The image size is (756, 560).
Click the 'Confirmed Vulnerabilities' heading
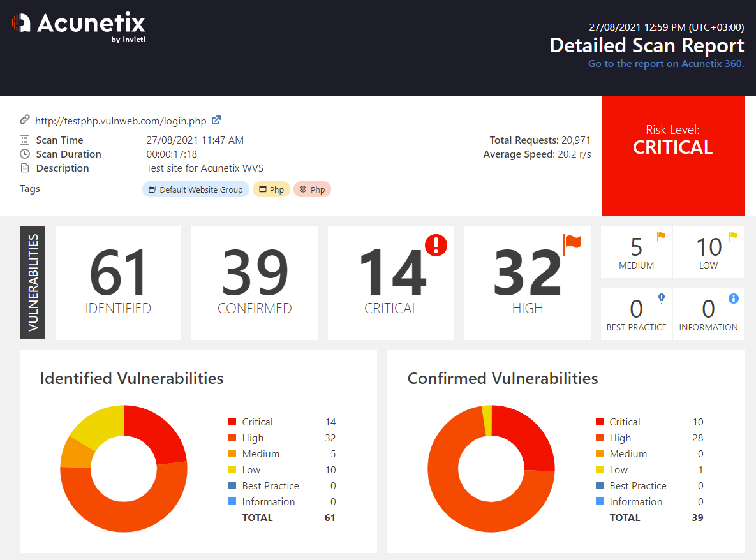tap(503, 378)
